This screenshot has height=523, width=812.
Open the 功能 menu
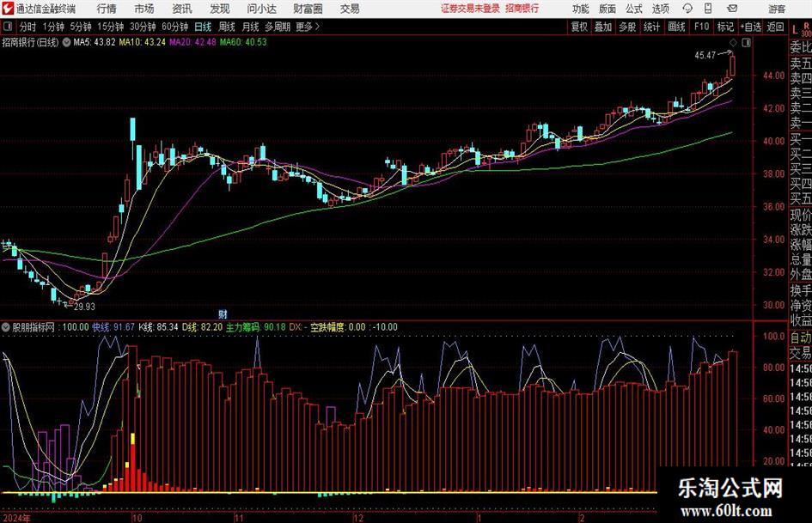[x=581, y=9]
